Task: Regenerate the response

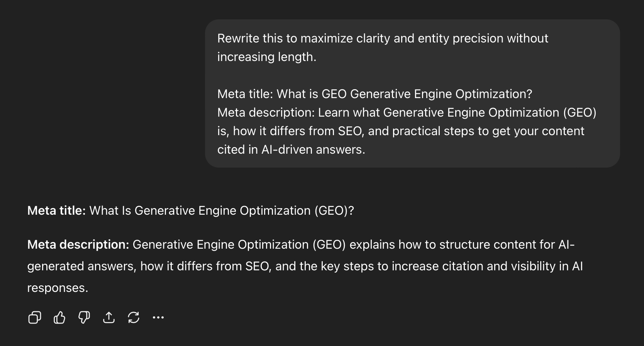Action: pos(134,317)
